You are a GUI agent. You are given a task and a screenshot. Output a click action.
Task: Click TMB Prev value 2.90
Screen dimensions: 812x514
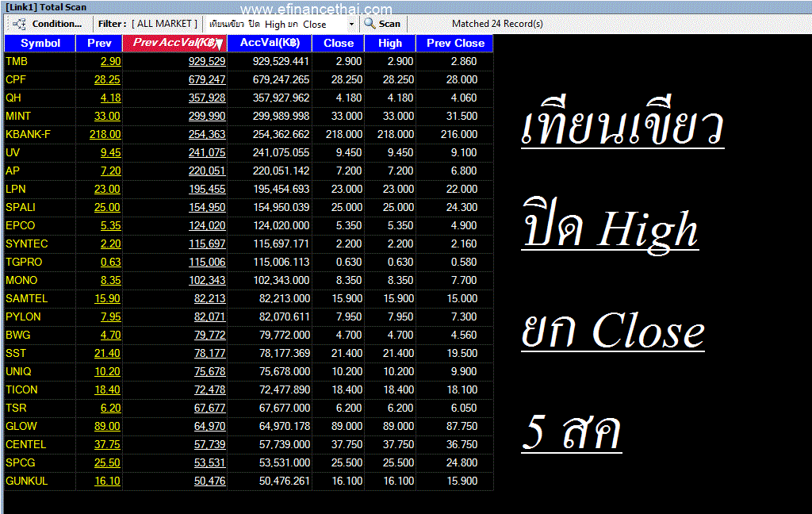click(110, 61)
